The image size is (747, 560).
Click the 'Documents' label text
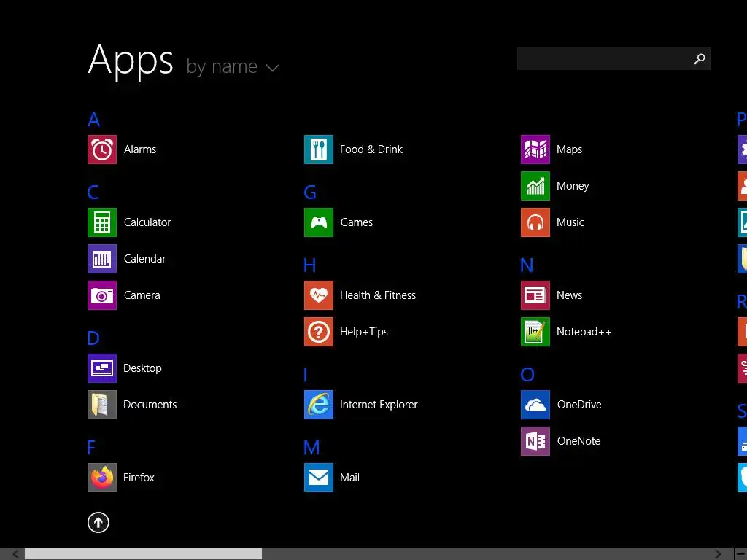[150, 405]
